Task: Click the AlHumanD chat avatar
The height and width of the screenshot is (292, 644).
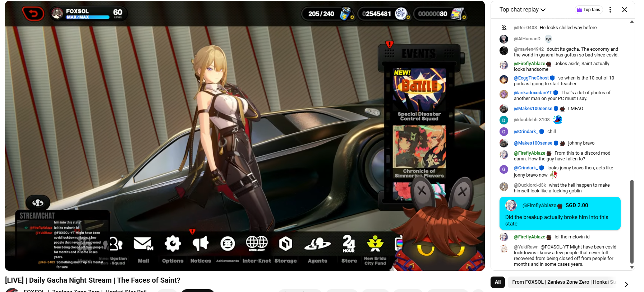Action: pos(504,39)
